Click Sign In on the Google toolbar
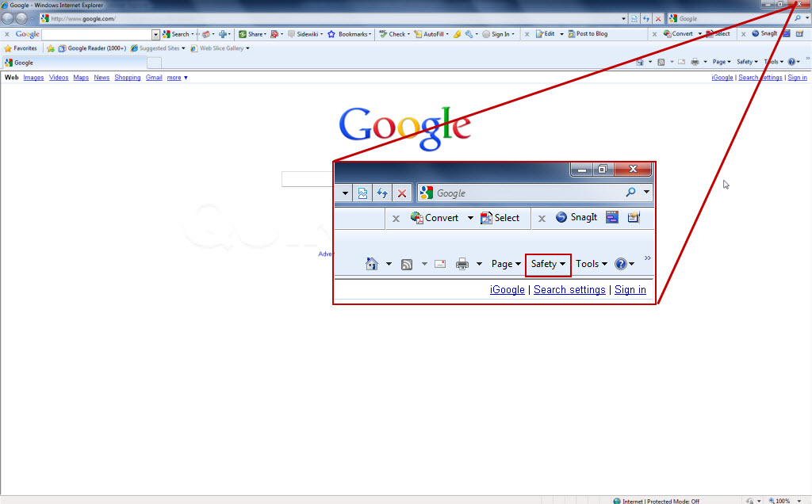Screen dimensions: 812x504 (x=496, y=34)
